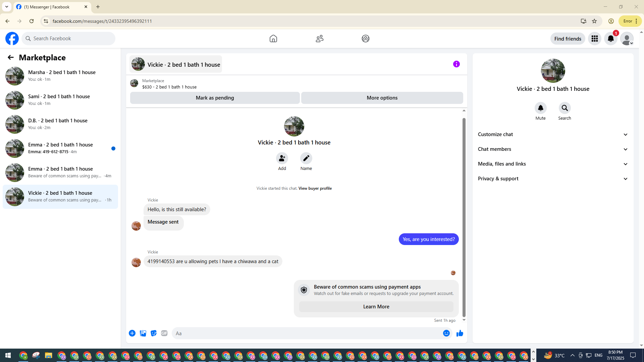Click Mark as pending button
This screenshot has height=362, width=644.
click(x=215, y=98)
